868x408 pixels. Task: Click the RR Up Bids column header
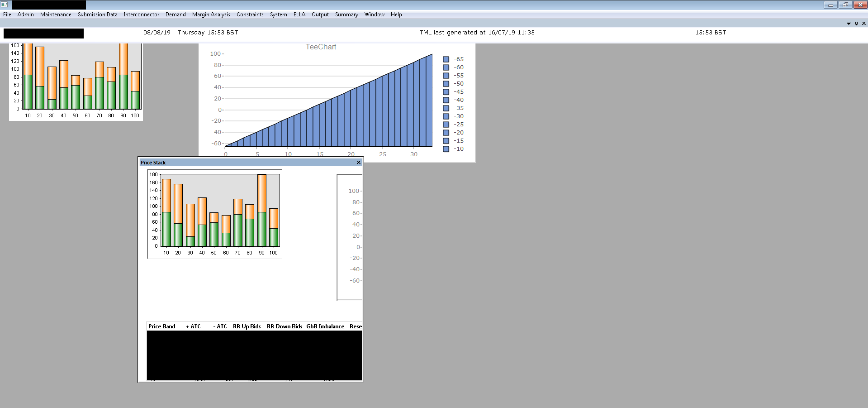pos(247,326)
